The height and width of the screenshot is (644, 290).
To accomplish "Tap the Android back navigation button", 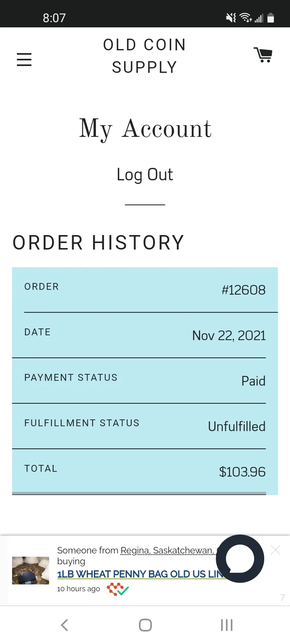I will [x=64, y=625].
